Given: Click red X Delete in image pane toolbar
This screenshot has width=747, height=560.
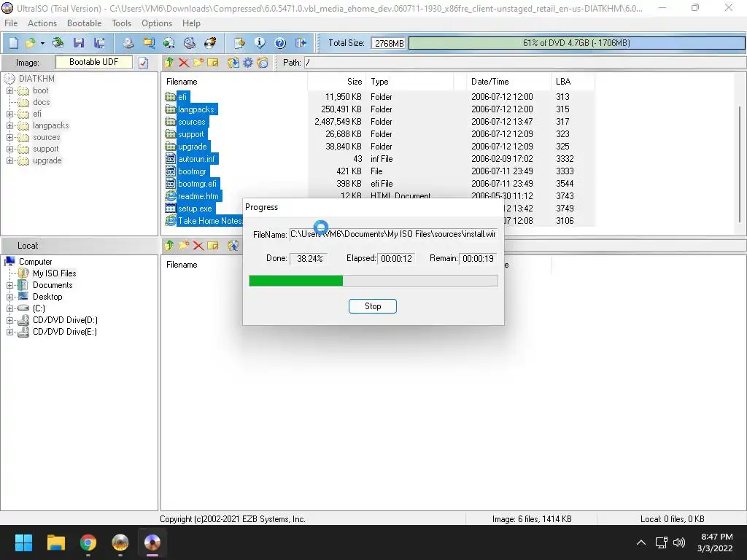Looking at the screenshot, I should click(x=183, y=63).
